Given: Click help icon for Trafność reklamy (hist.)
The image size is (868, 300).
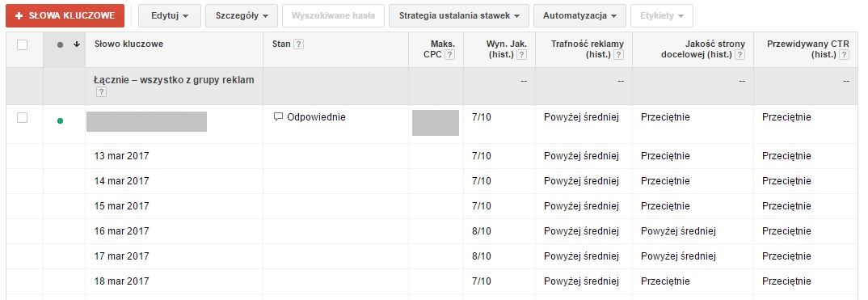Looking at the screenshot, I should point(619,55).
